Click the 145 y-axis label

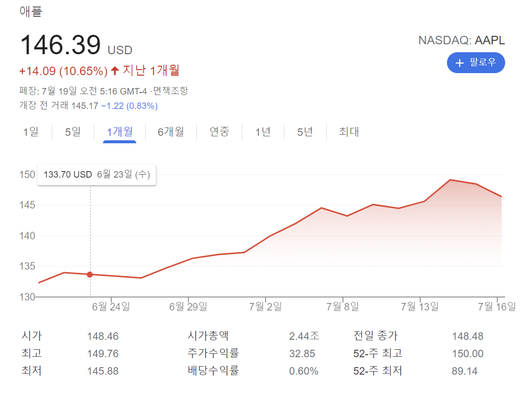(x=27, y=205)
